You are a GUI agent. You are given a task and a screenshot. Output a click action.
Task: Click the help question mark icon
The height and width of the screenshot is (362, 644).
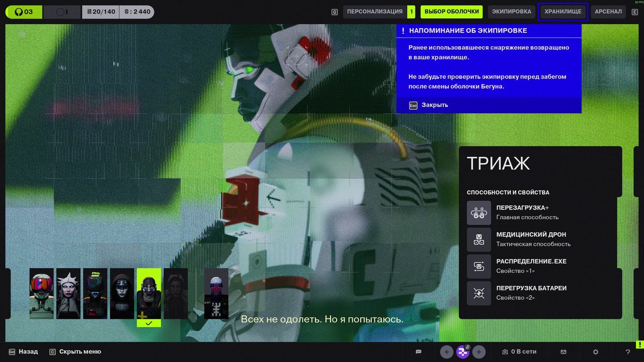(x=627, y=352)
